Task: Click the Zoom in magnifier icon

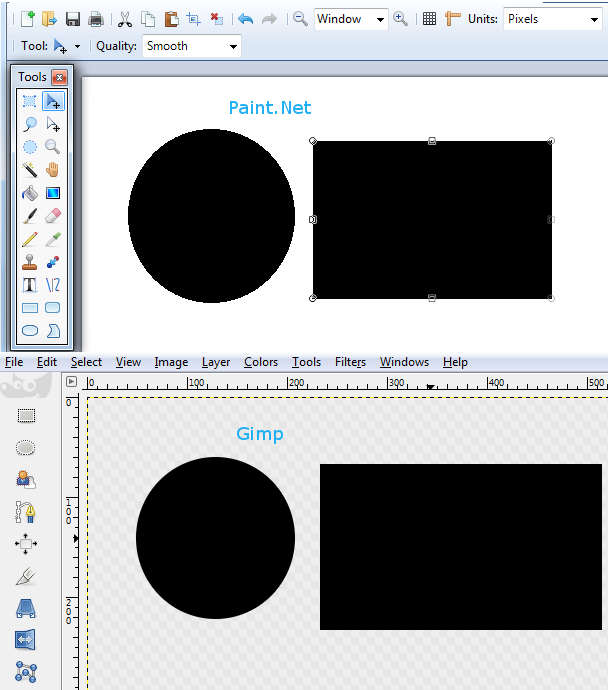Action: click(x=400, y=19)
